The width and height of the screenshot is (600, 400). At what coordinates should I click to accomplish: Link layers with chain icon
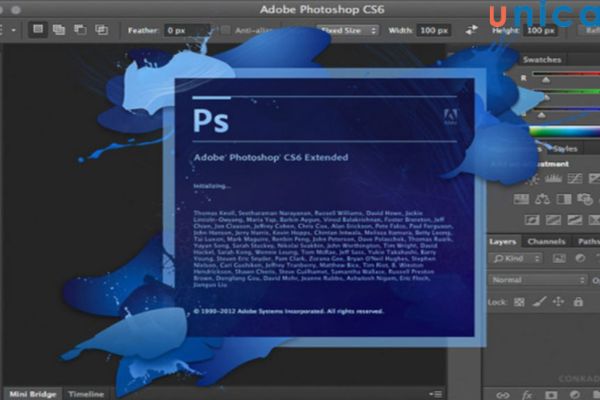point(503,395)
